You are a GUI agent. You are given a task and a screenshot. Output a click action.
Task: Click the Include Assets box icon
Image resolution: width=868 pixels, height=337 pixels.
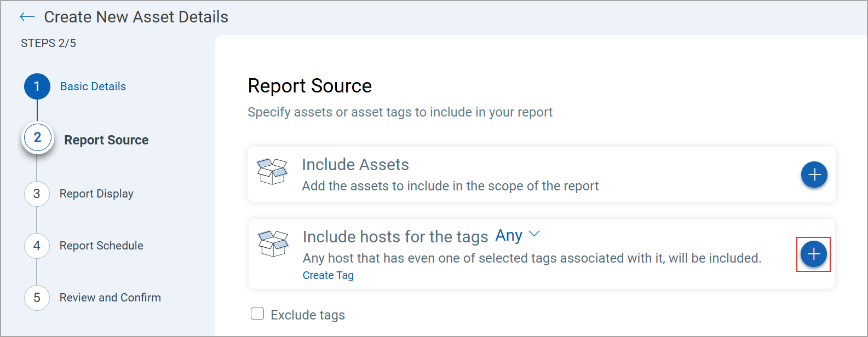coord(272,171)
